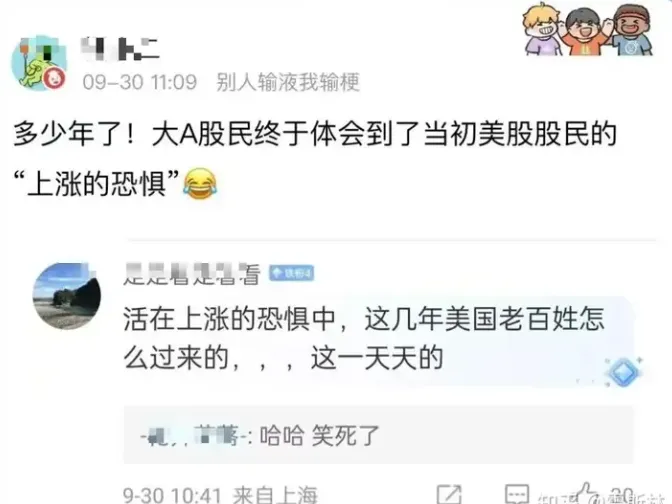Screen dimensions: 672x504
Task: Tap the red badge on the poster's avatar
Action: coord(55,78)
